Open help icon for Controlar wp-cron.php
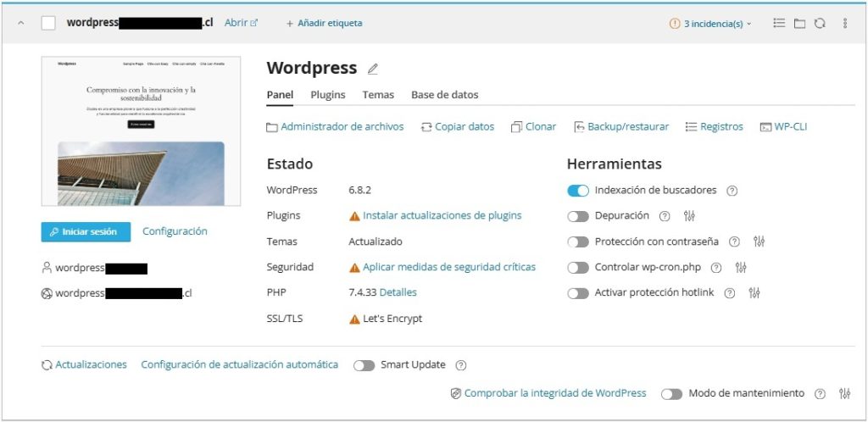The width and height of the screenshot is (868, 422). [x=715, y=268]
